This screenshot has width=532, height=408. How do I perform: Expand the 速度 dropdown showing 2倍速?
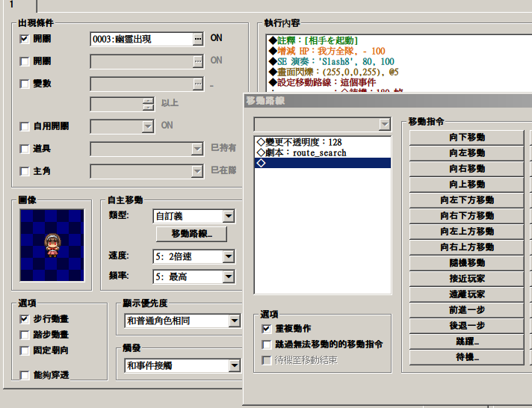pyautogui.click(x=229, y=256)
